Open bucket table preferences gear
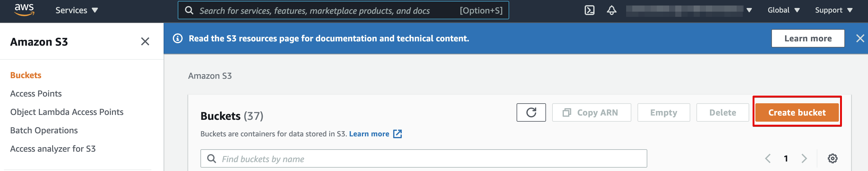 point(832,158)
